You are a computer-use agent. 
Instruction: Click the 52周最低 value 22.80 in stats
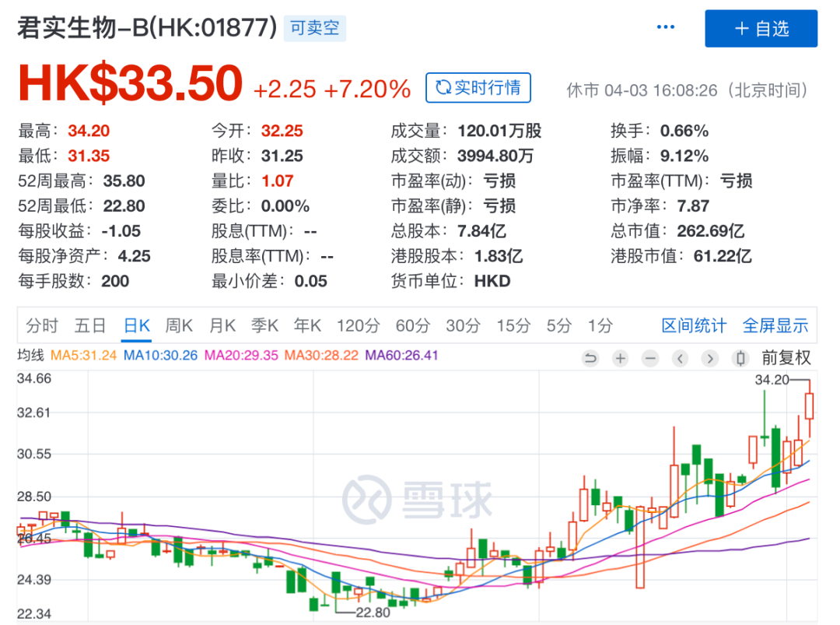(124, 206)
